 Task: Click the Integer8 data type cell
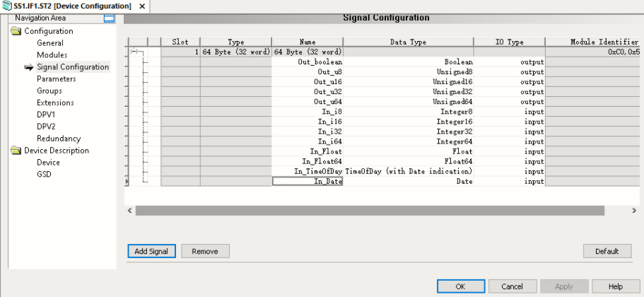[409, 112]
